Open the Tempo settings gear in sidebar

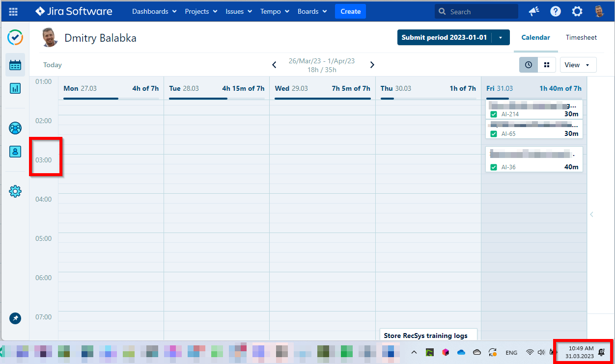pyautogui.click(x=15, y=191)
